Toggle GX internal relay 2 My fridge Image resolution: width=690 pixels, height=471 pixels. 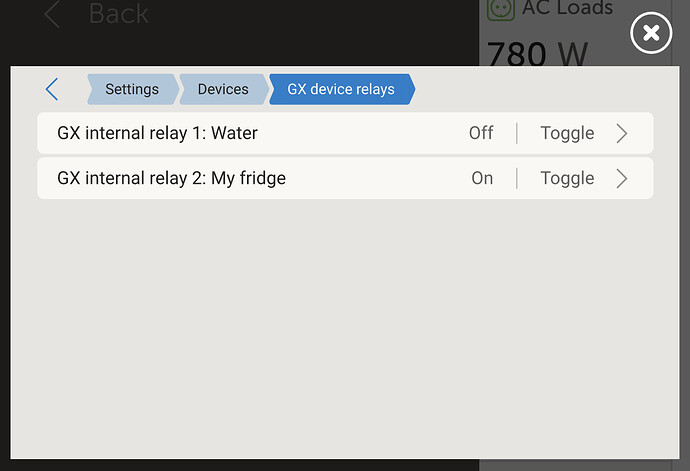(567, 178)
